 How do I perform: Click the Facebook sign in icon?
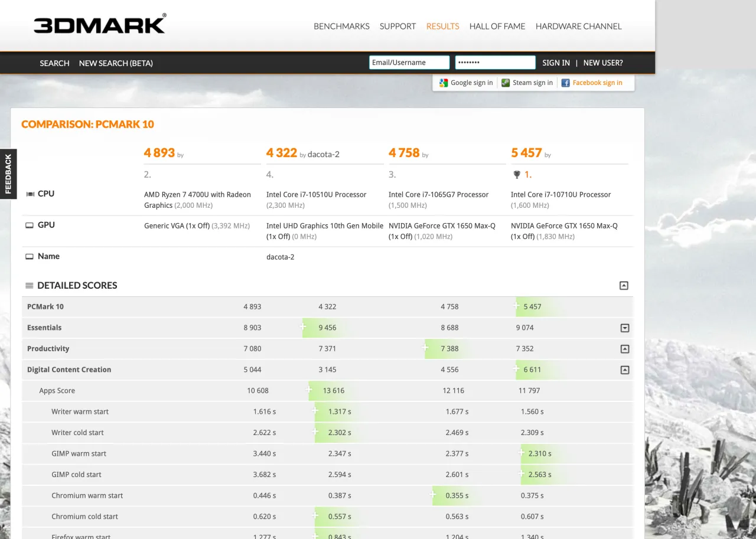[565, 83]
